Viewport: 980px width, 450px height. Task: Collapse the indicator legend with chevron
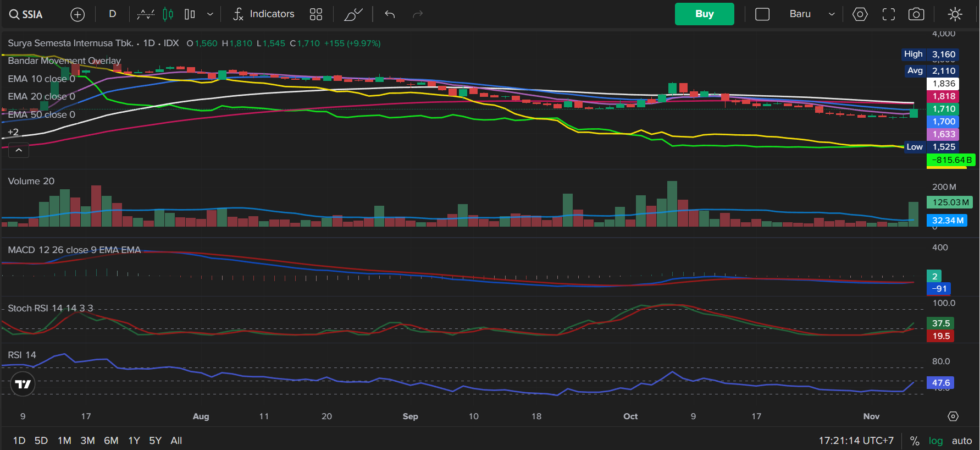19,150
